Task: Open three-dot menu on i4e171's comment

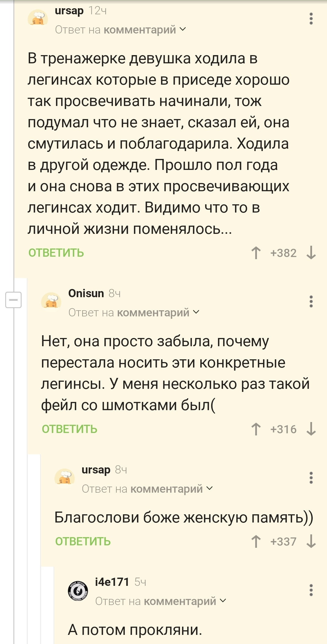Action: pos(311,590)
